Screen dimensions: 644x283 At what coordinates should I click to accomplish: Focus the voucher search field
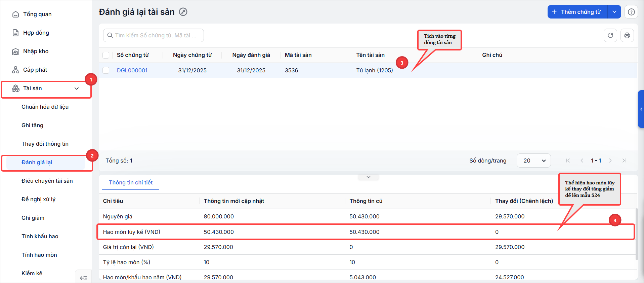click(154, 35)
